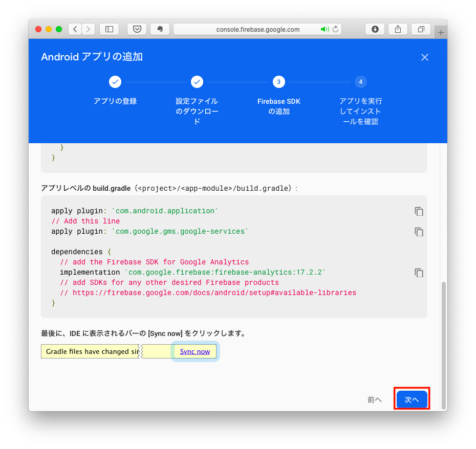476x449 pixels.
Task: Click the 'dependencies {' line
Action: coord(81,252)
